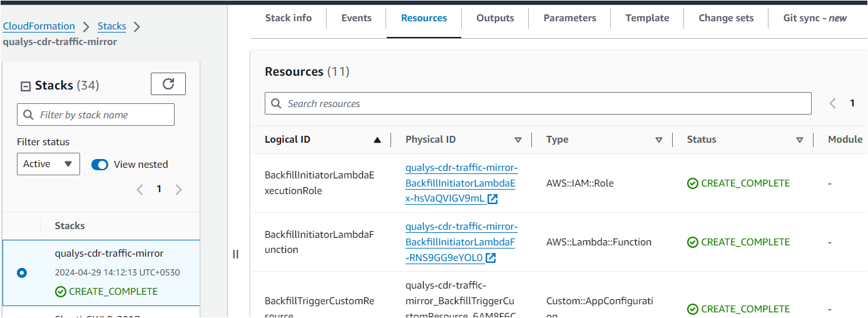
Task: Click the split panel resize handle
Action: click(236, 254)
